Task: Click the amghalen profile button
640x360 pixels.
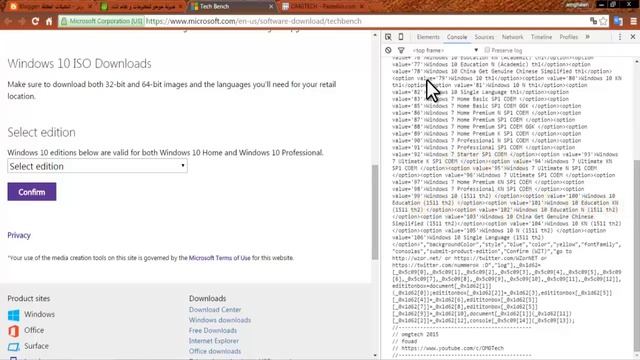Action: 577,4
